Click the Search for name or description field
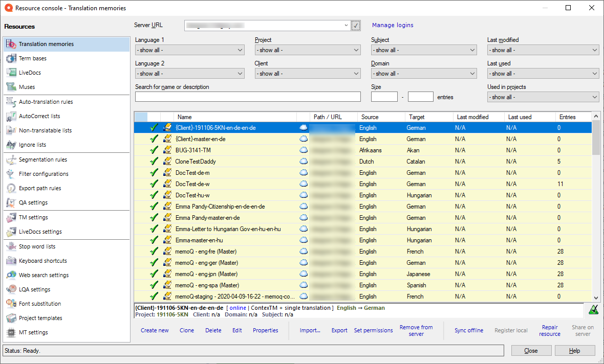 [x=248, y=97]
